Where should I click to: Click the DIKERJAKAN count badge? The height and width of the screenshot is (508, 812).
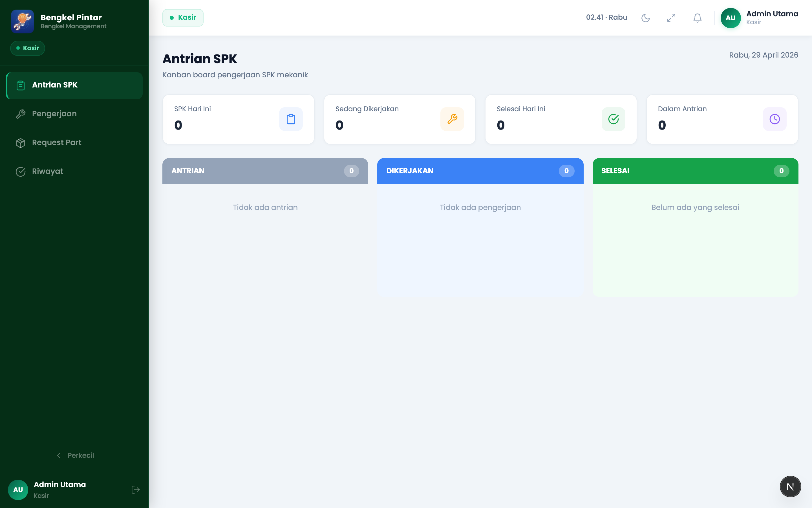566,171
